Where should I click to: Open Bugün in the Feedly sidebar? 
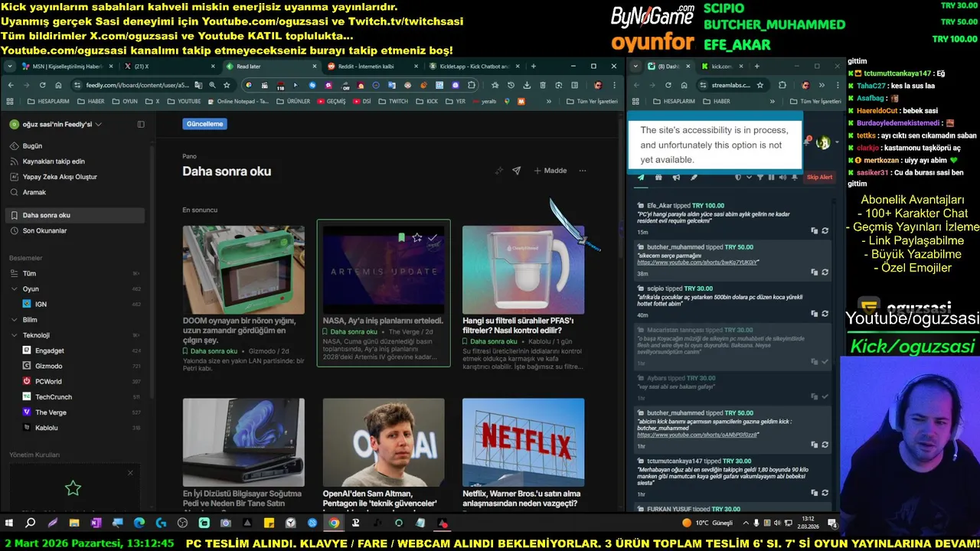click(32, 145)
